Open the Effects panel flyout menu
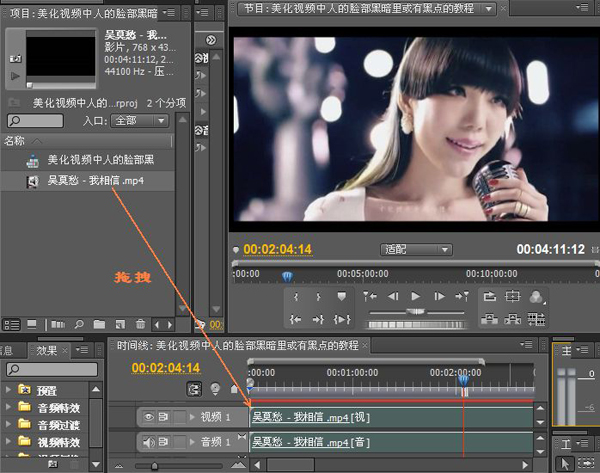This screenshot has width=600, height=473. (82, 350)
